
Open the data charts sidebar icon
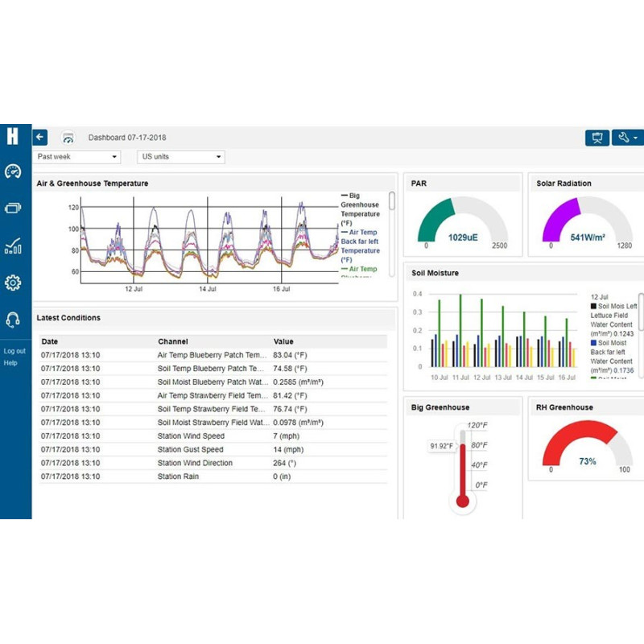13,246
